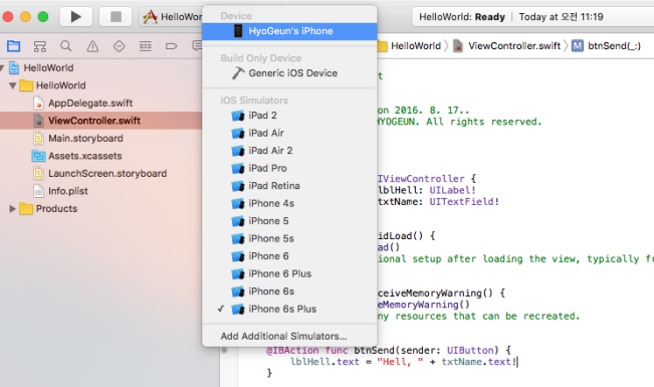Viewport: 654px width, 387px height.
Task: Collapse the HelloWorld project root
Action: point(2,68)
